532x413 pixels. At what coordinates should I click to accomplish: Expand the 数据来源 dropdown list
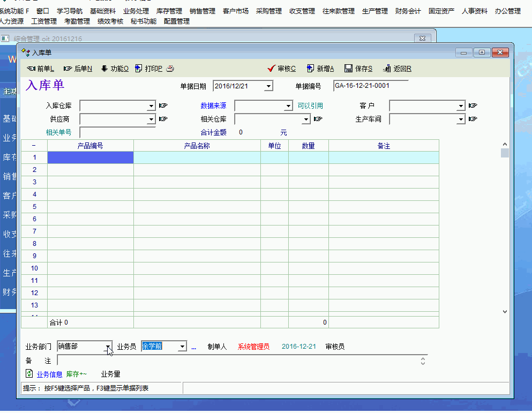point(288,106)
